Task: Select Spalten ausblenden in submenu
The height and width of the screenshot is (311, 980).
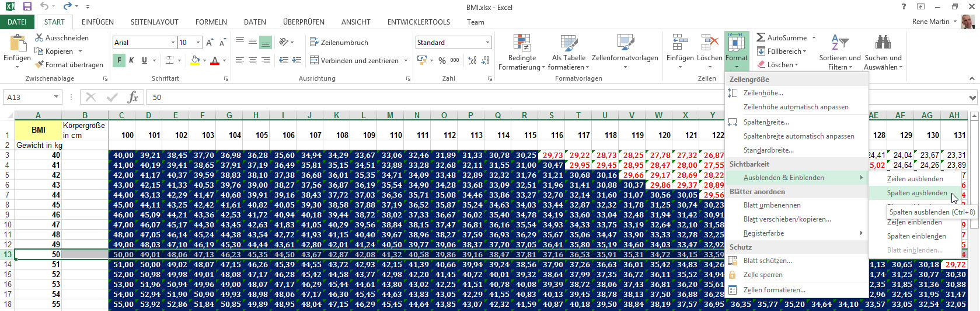Action: pyautogui.click(x=916, y=193)
